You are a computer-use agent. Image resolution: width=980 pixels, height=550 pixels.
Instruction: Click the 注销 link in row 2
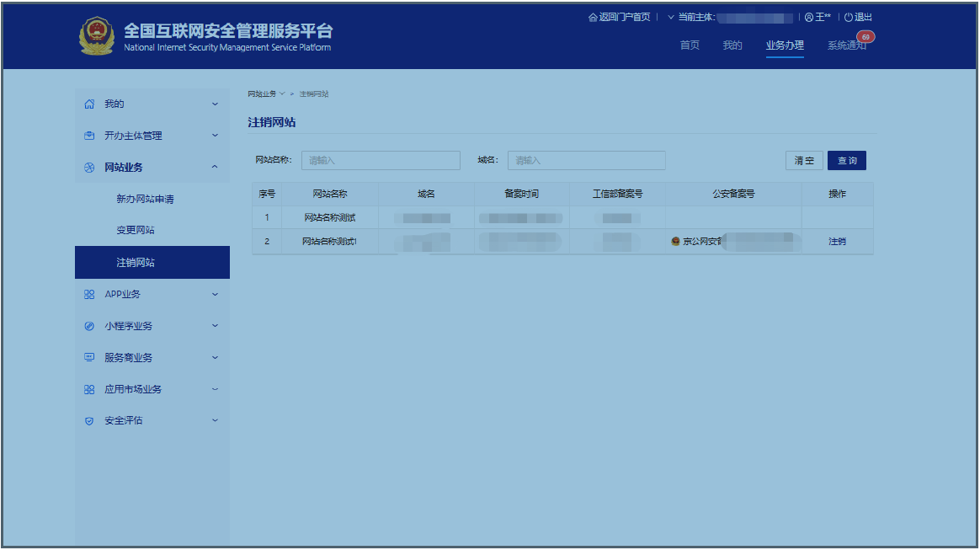pyautogui.click(x=837, y=242)
